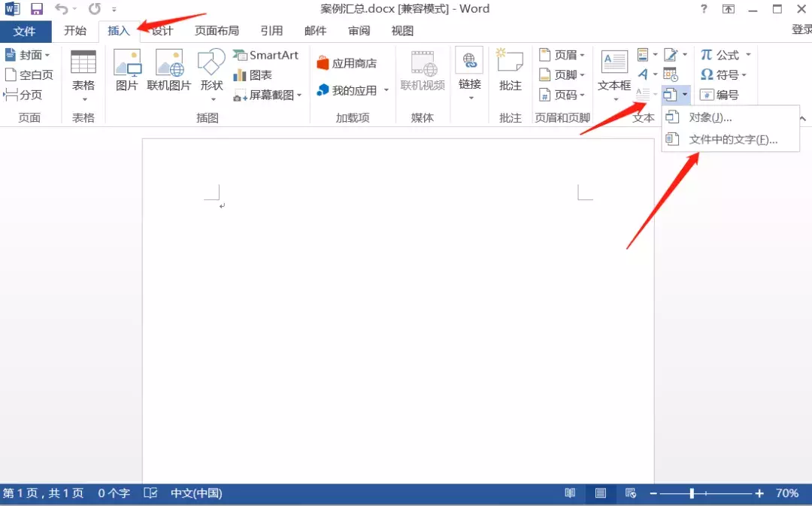
Task: Select the 插入 ribbon tab
Action: click(119, 31)
